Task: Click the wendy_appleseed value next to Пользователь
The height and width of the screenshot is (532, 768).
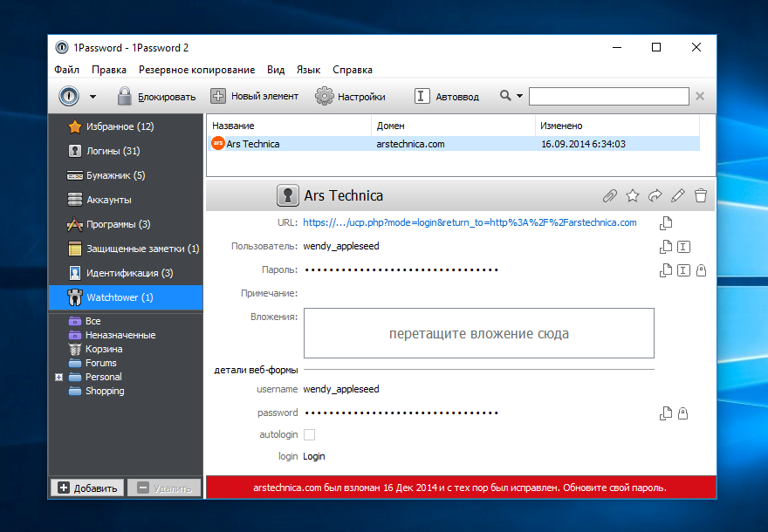Action: pyautogui.click(x=341, y=246)
